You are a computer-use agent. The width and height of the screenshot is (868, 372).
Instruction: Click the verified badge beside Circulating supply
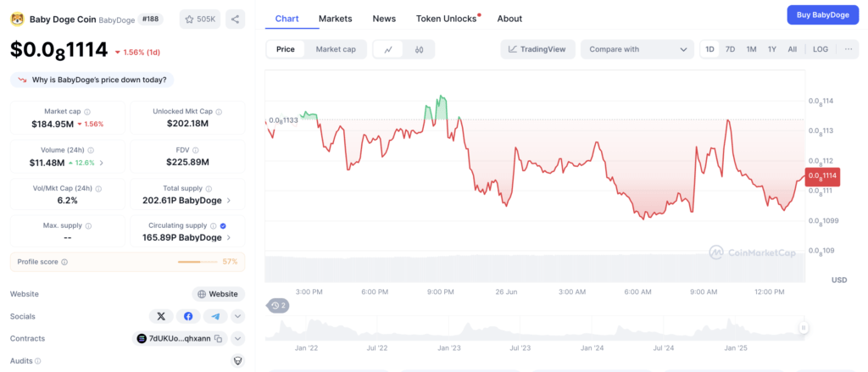coord(223,226)
